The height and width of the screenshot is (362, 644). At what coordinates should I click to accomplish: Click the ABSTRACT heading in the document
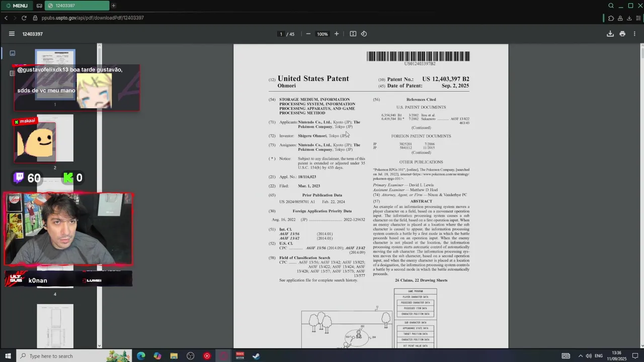click(421, 201)
